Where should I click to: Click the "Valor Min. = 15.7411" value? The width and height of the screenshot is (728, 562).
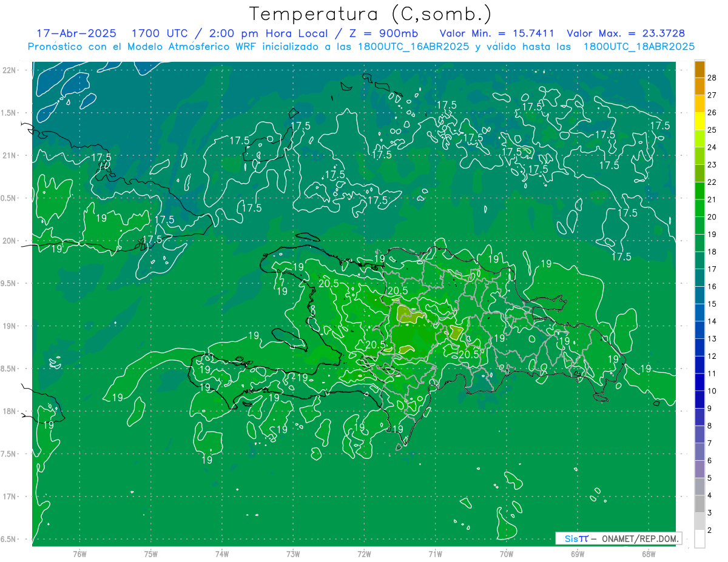pos(497,34)
